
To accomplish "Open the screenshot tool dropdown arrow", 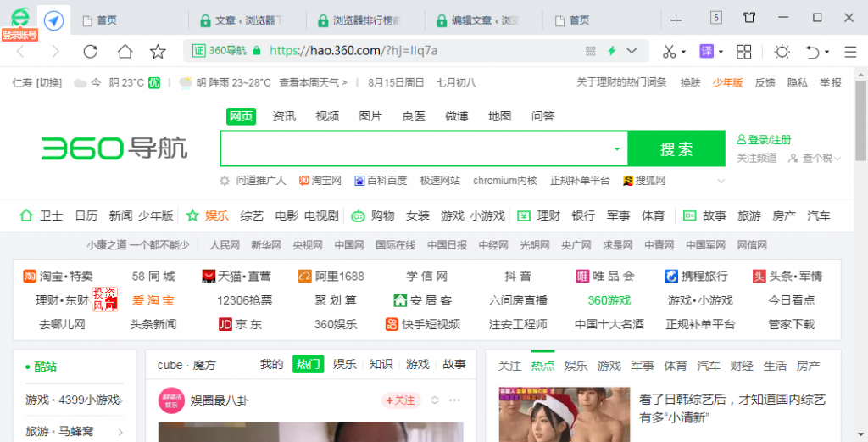I will coord(684,52).
